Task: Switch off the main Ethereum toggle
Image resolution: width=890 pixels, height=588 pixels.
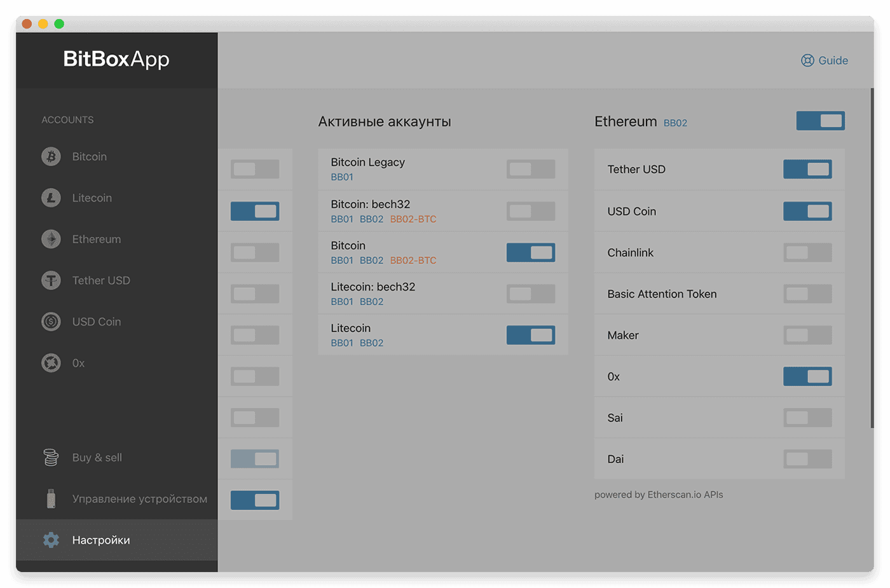Action: [821, 121]
